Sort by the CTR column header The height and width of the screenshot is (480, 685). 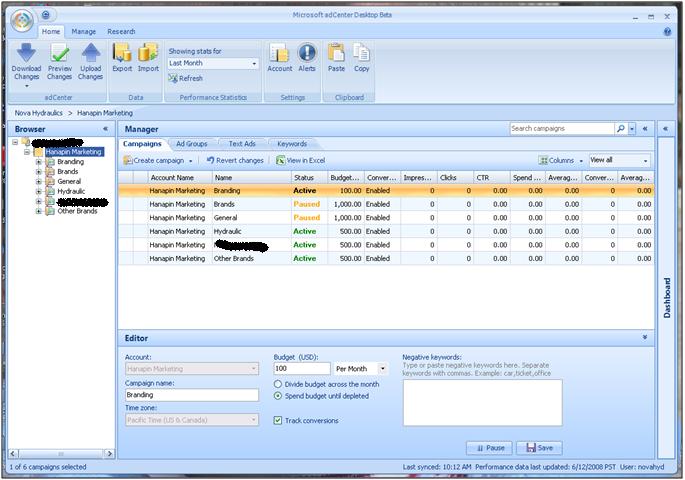pos(491,178)
